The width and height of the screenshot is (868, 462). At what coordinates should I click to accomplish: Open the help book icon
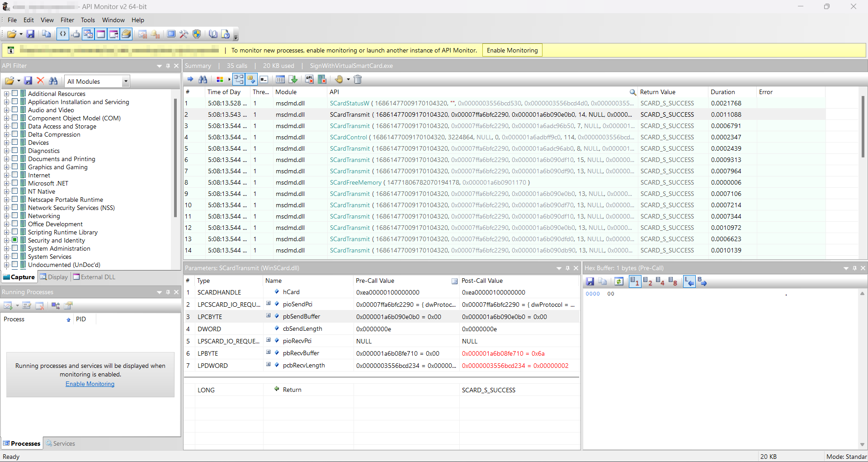213,34
